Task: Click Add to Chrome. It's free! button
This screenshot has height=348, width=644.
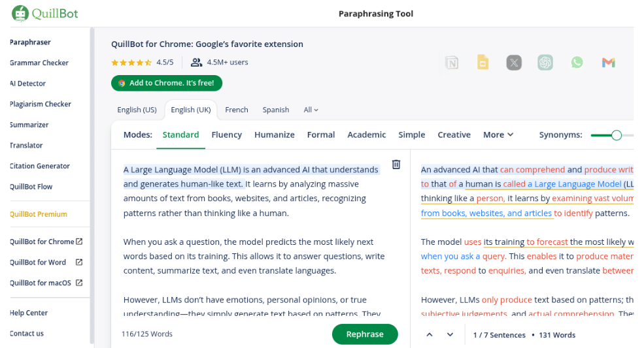Action: click(166, 83)
